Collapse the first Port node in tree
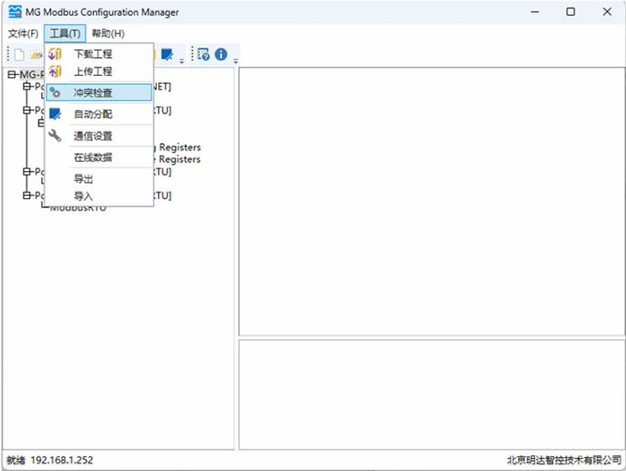 tap(27, 87)
